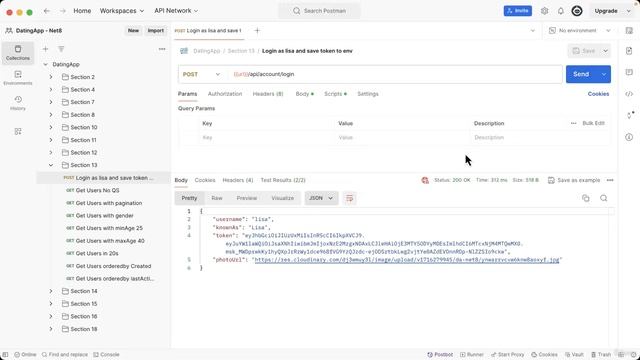Open the Send button dropdown arrow
640x360 pixels.
click(604, 74)
